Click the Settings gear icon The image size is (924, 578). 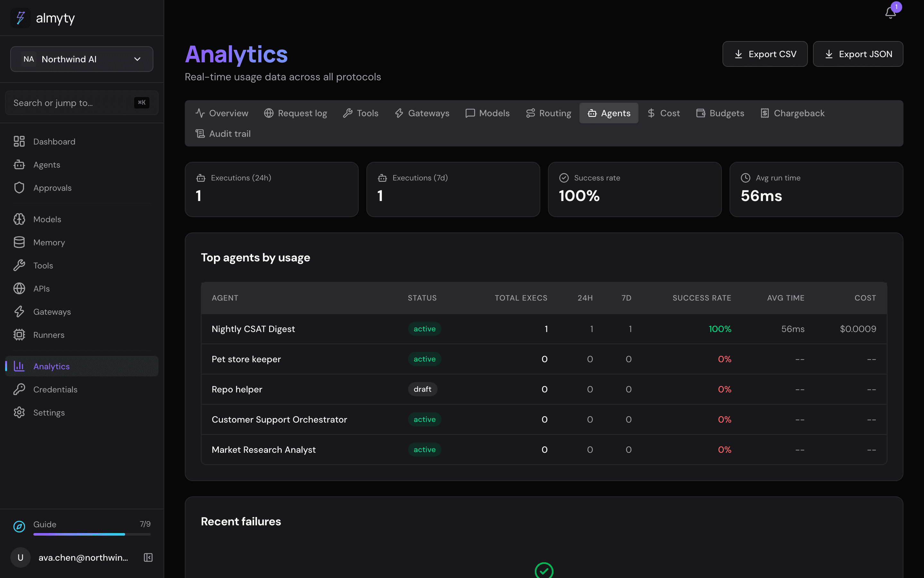click(19, 413)
